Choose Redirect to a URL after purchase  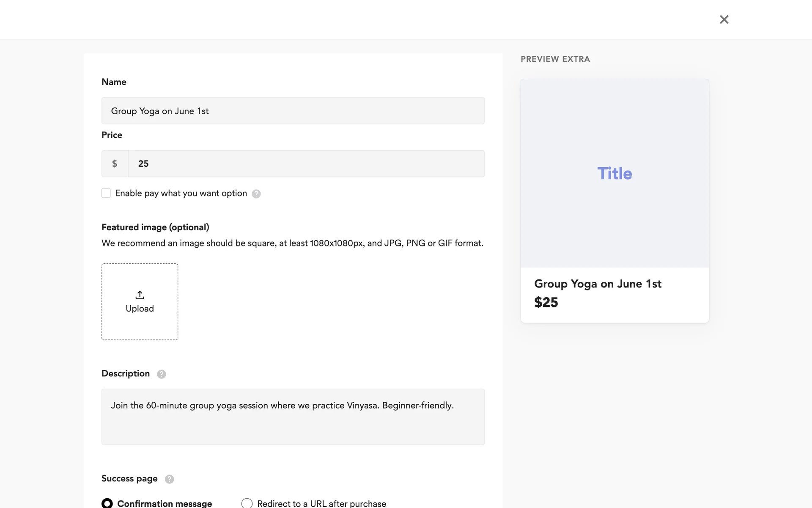coord(247,503)
